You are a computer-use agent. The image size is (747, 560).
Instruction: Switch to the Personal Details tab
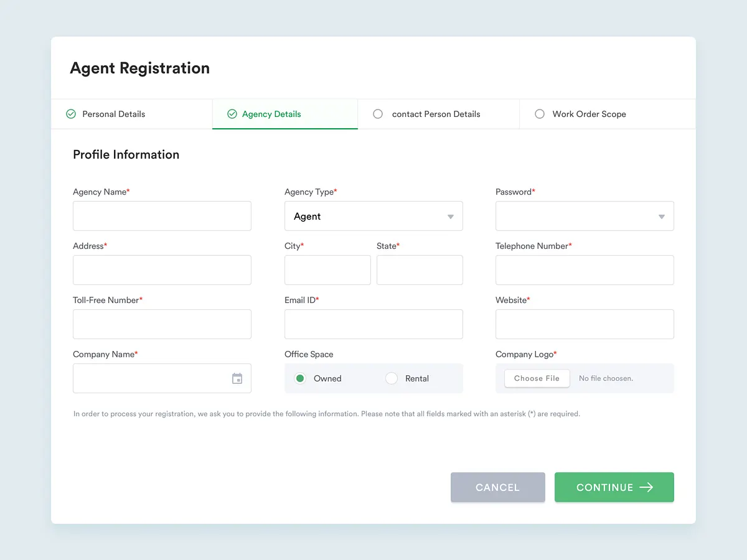coord(113,114)
